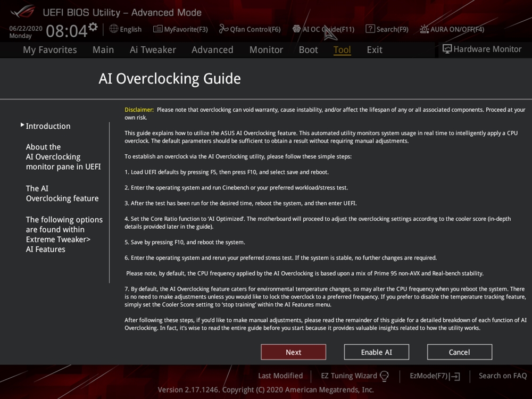The height and width of the screenshot is (399, 532).
Task: Cancel the AI Overclocking Guide
Action: [459, 352]
